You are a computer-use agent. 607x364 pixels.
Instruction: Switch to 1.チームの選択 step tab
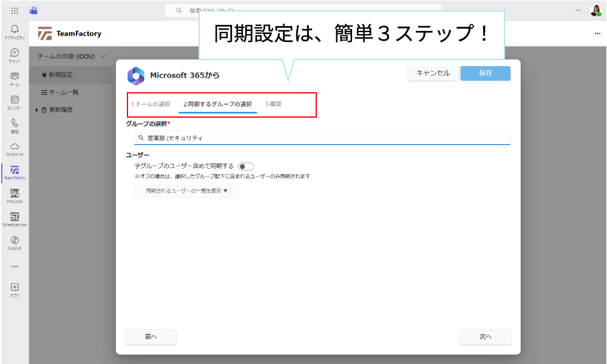pos(151,104)
